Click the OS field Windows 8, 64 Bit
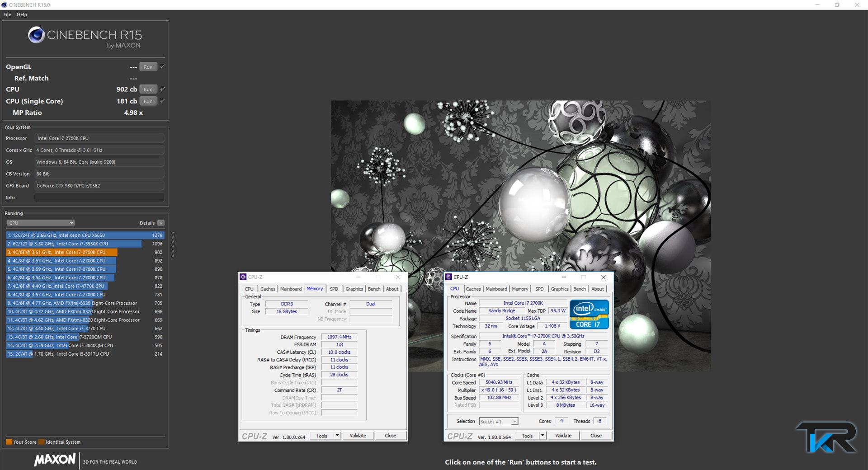The image size is (868, 470). tap(99, 162)
